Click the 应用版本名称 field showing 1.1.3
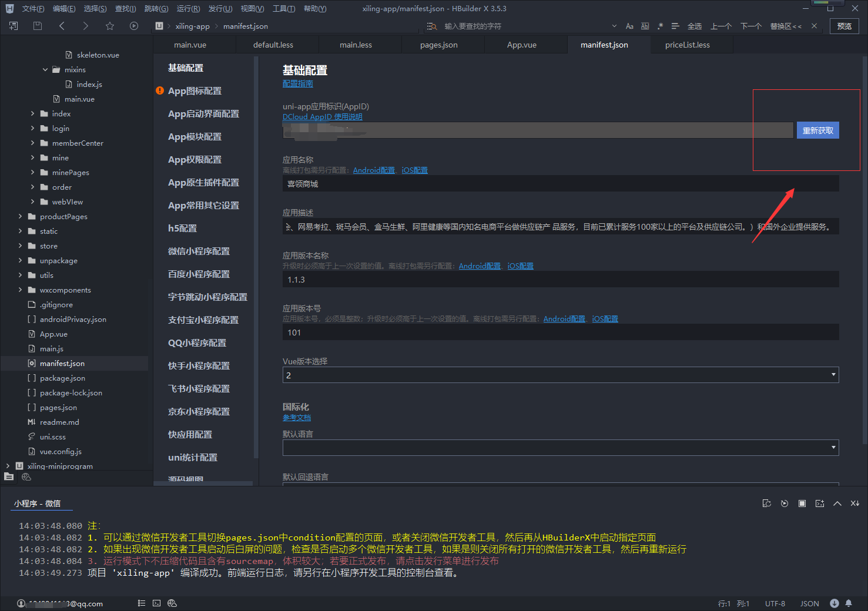Viewport: 868px width, 611px height. pos(561,280)
